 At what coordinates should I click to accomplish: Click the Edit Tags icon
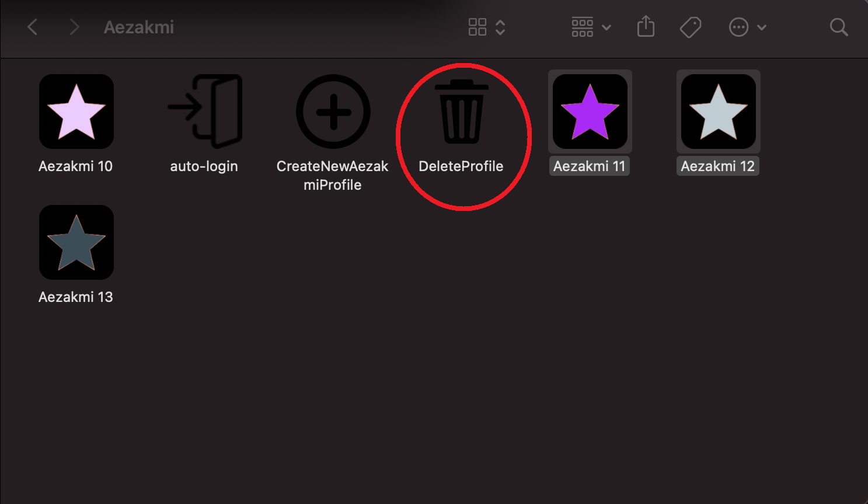691,27
